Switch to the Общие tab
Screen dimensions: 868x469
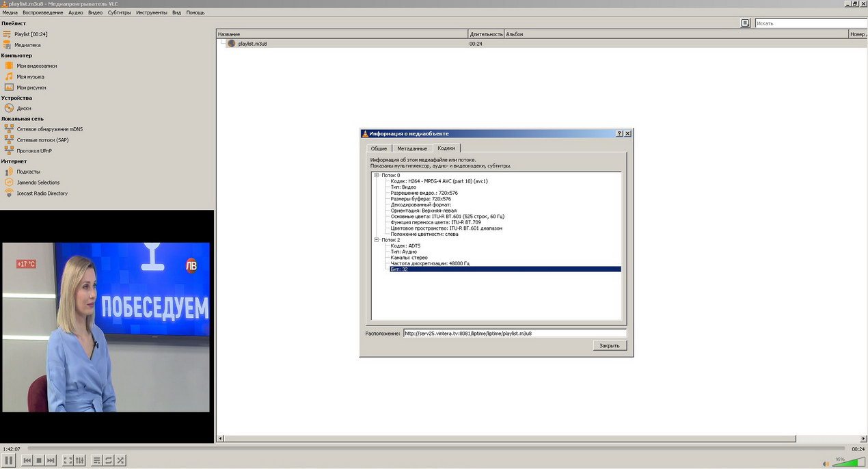click(x=379, y=148)
